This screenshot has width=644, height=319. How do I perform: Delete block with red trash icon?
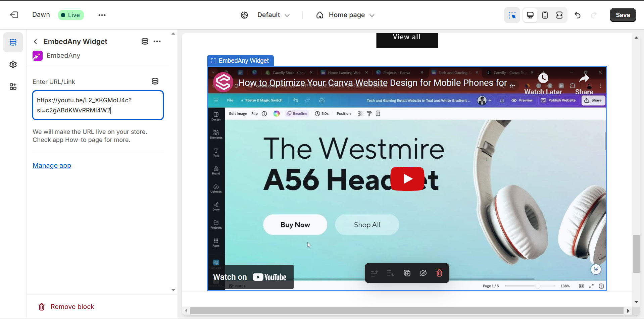(439, 273)
